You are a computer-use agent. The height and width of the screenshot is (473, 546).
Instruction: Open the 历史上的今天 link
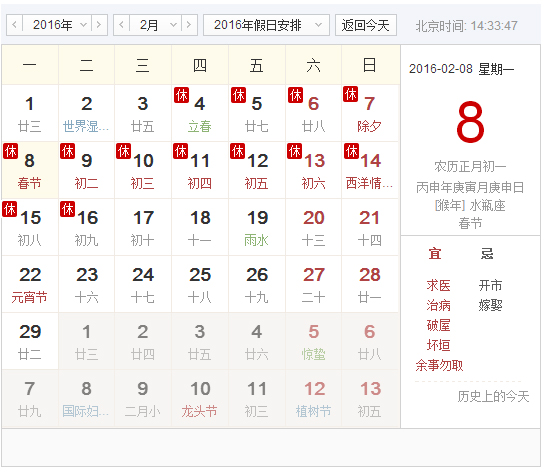[493, 396]
